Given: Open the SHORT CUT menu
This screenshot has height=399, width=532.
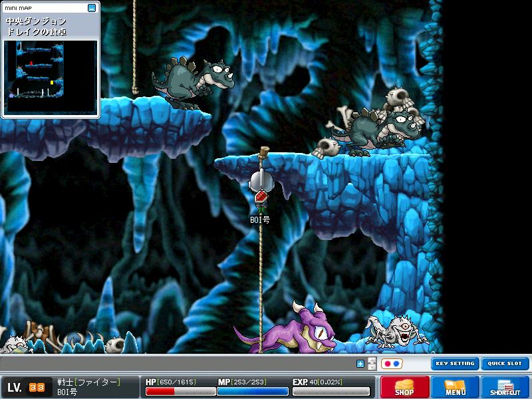Looking at the screenshot, I should tap(505, 387).
